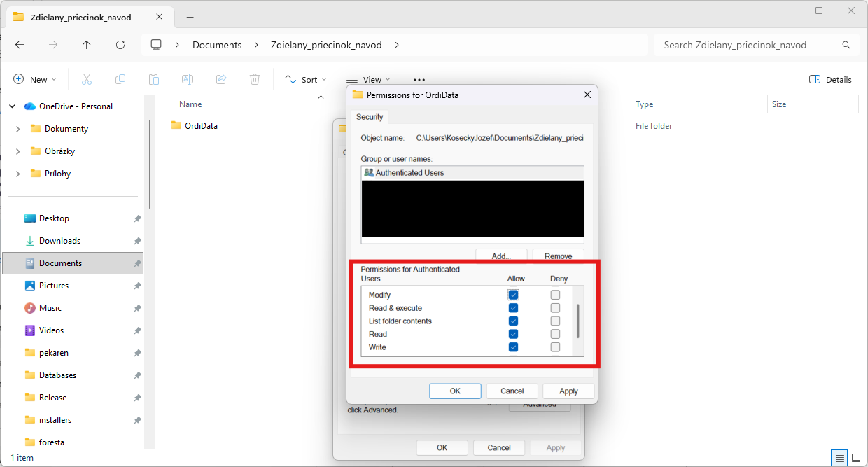
Task: Click Cancel in Permissions dialog
Action: [512, 391]
